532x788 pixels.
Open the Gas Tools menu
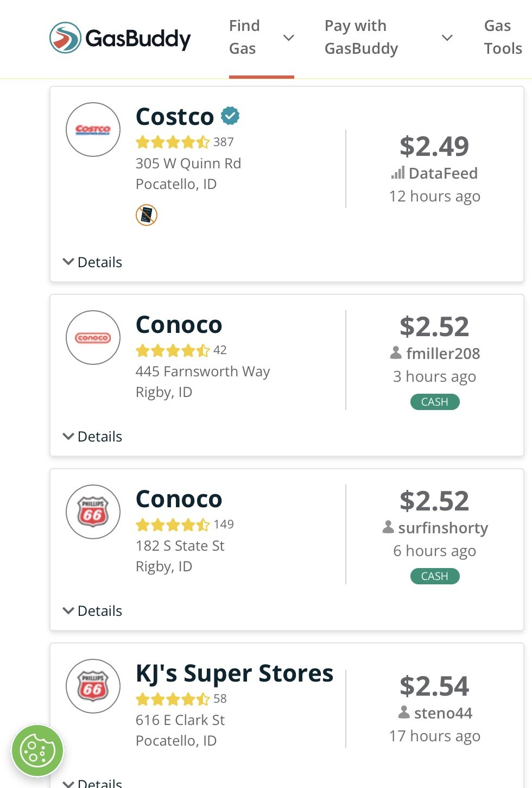503,37
